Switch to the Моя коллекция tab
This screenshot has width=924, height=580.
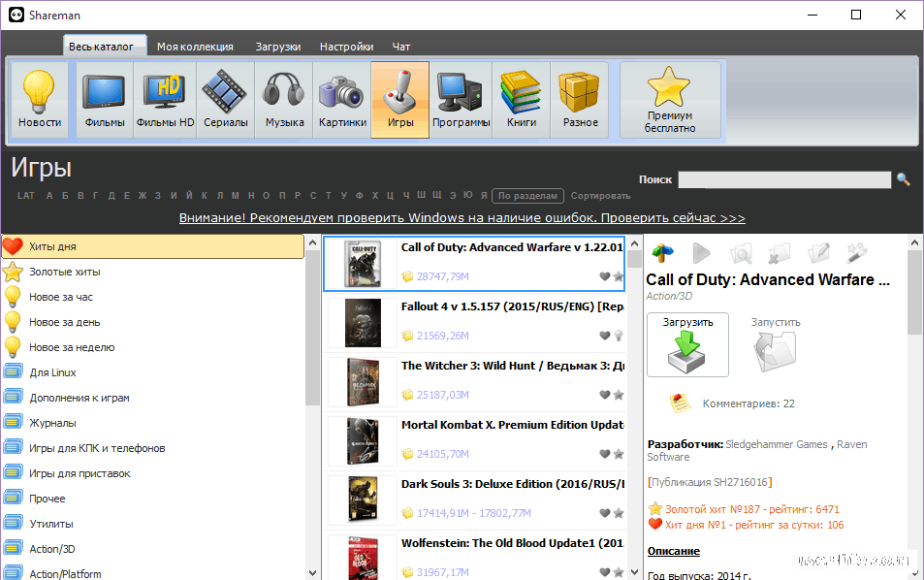click(x=195, y=47)
